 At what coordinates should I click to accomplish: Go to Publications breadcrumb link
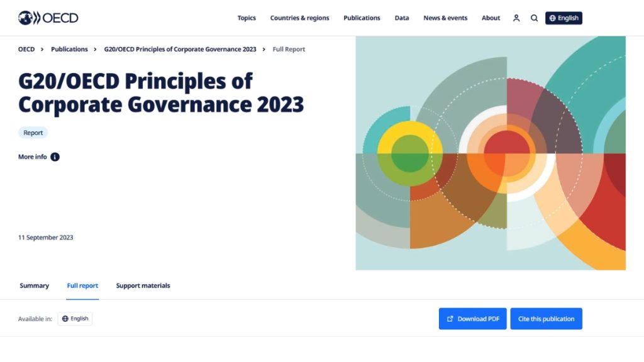pos(69,49)
